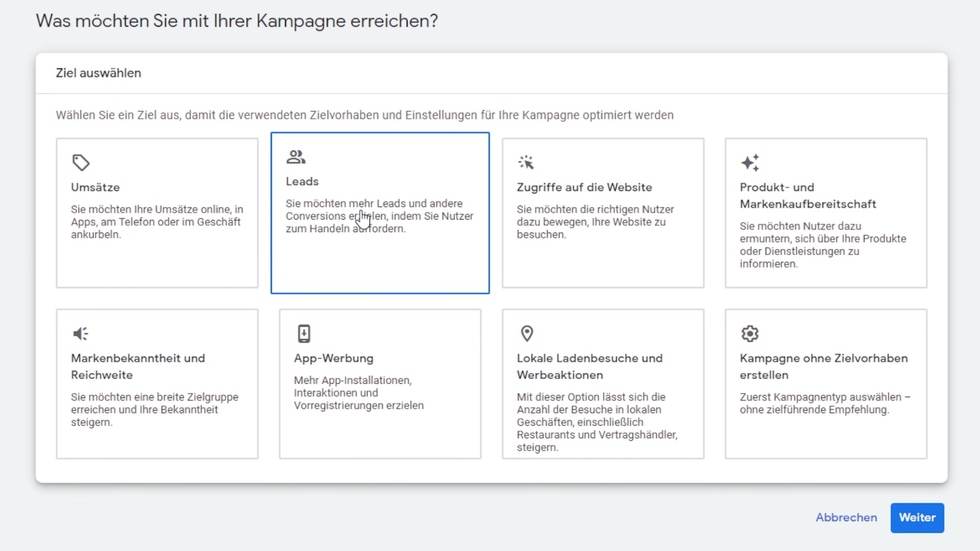This screenshot has width=980, height=551.
Task: Click the Ziel auswählen panel title
Action: 99,73
